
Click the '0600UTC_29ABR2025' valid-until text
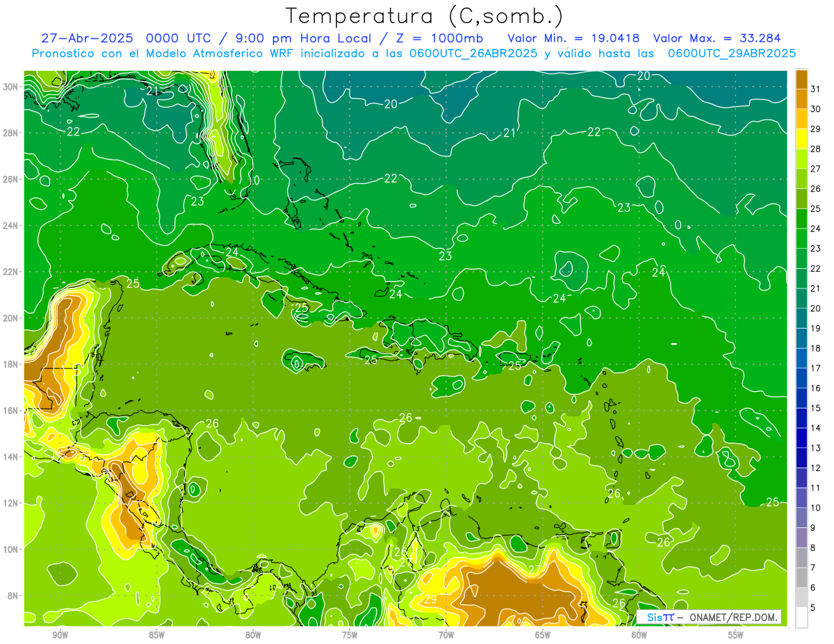[x=731, y=53]
